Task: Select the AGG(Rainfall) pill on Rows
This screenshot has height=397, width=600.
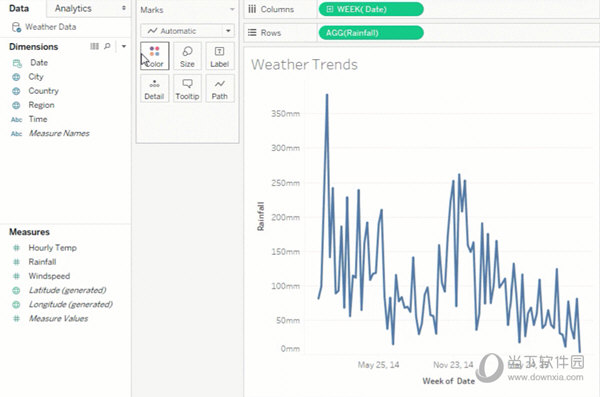Action: tap(371, 33)
